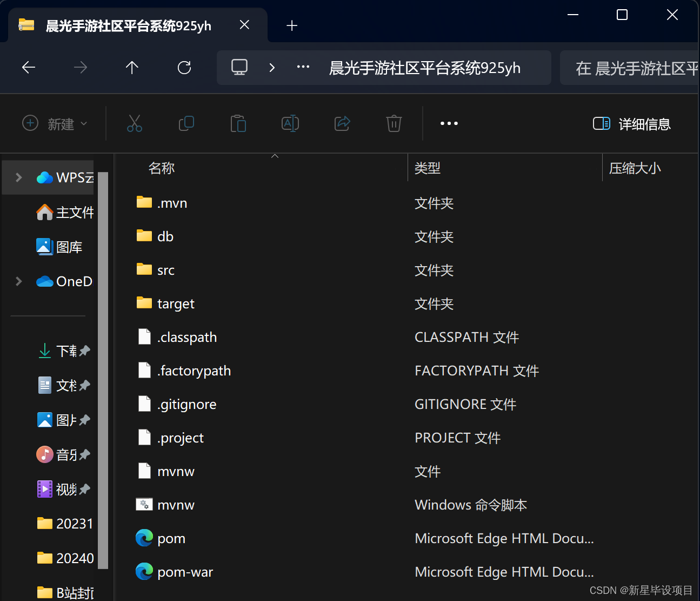Expand the address bar path chevron
The image size is (700, 601).
click(x=272, y=68)
